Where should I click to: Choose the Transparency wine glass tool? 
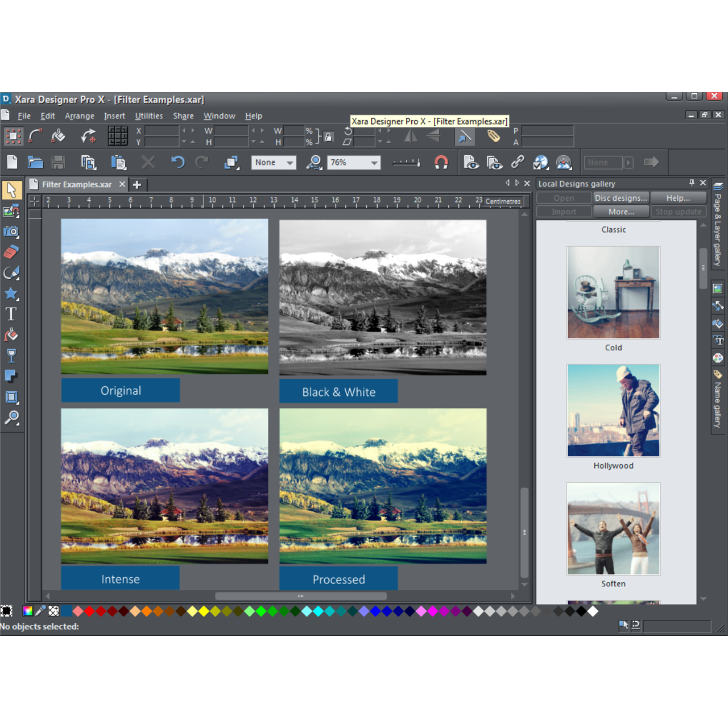tap(11, 355)
